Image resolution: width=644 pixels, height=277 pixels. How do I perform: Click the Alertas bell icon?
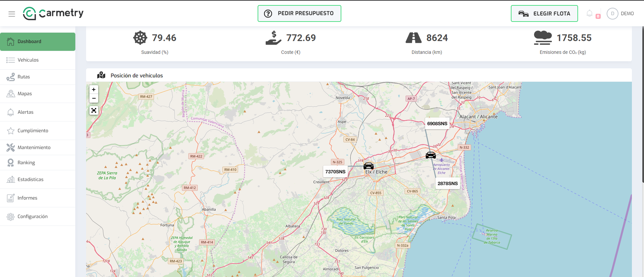coord(11,112)
